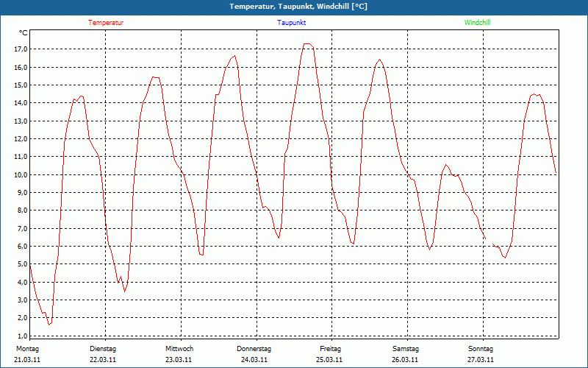
Task: Select the 13,0 y-axis value
Action: (21, 121)
